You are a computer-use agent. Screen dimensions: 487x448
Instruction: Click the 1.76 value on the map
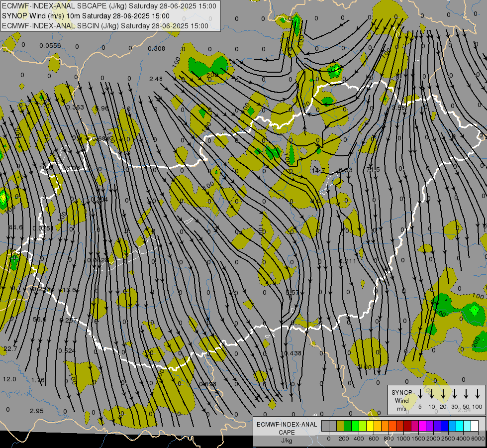tap(38, 380)
